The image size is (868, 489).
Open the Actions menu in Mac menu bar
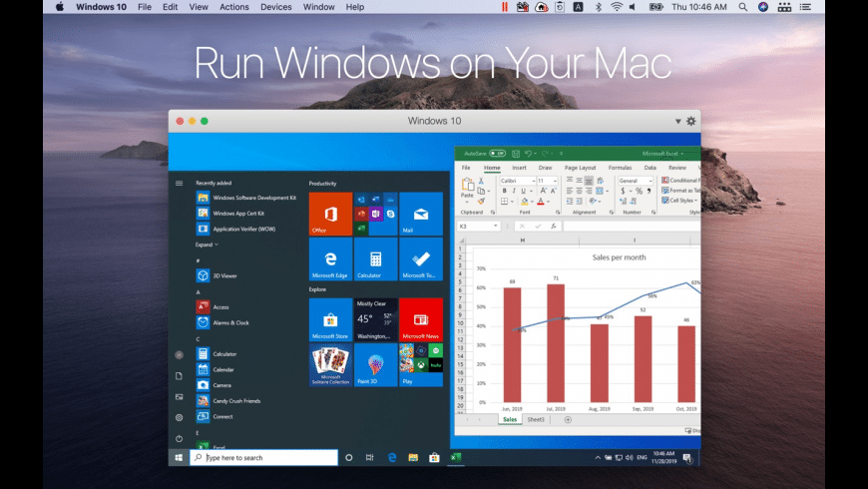click(x=234, y=7)
